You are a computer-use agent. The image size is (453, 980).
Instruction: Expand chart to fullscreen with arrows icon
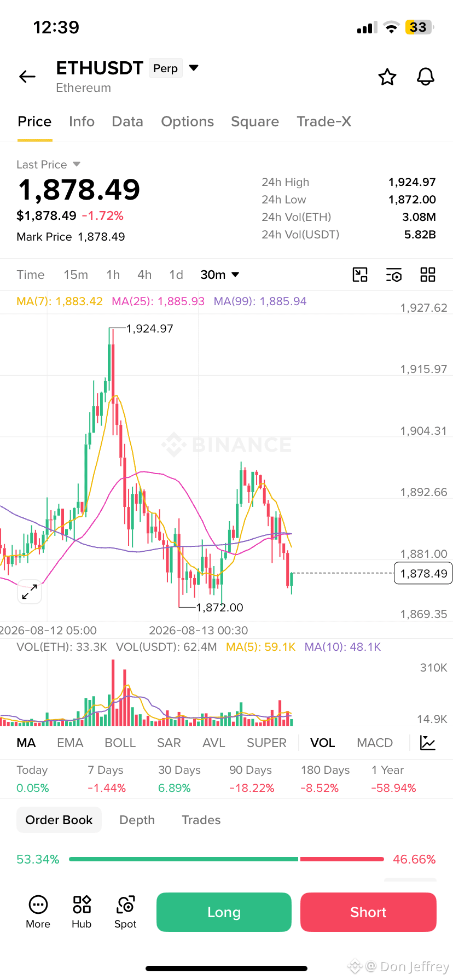(x=30, y=592)
